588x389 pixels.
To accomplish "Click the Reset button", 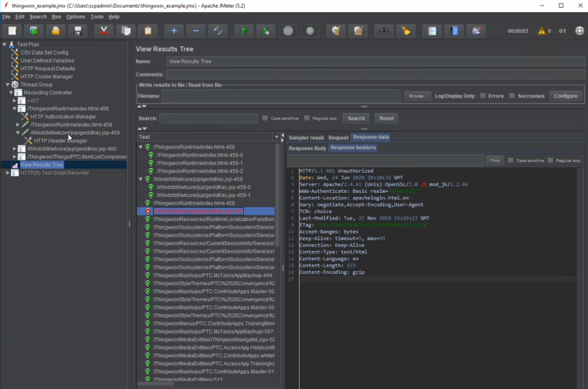I will [x=386, y=118].
